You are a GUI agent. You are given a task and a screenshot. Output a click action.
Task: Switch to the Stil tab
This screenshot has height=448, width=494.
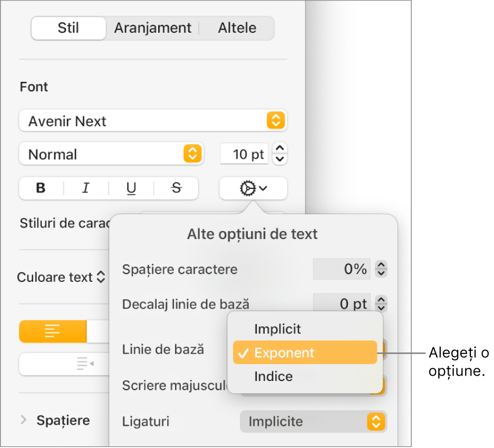[69, 28]
